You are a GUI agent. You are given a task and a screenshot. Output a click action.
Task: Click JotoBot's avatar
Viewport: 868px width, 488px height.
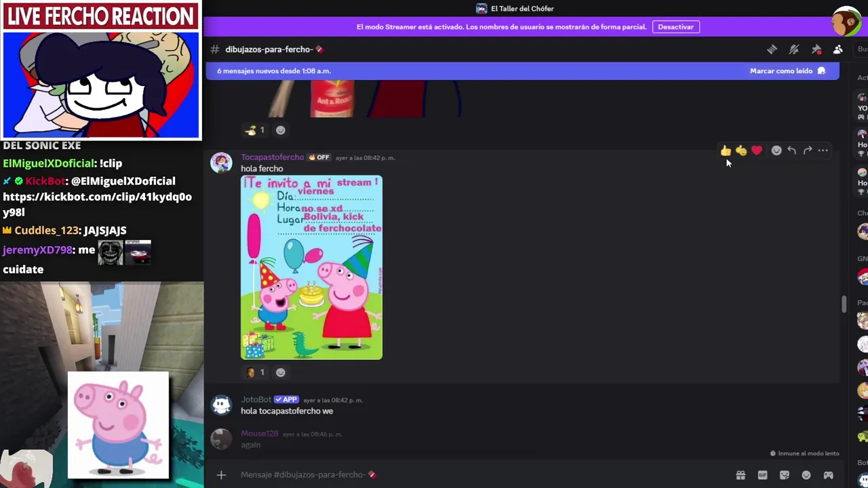pos(221,405)
